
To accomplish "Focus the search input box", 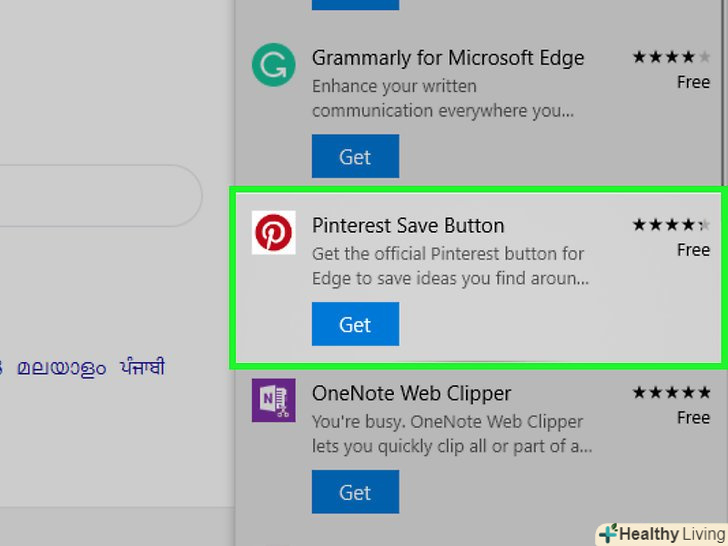I will (100, 195).
